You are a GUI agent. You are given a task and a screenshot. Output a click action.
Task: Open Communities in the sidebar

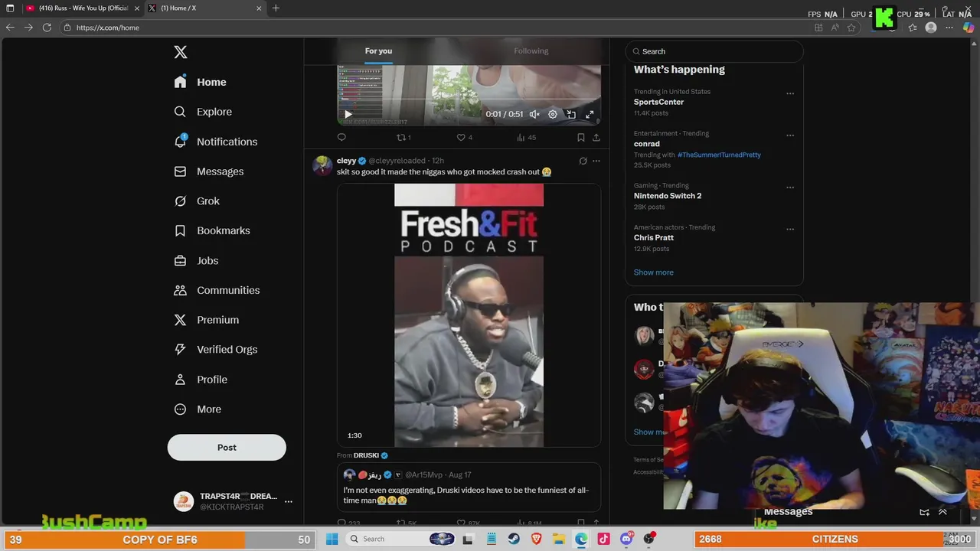(x=217, y=290)
